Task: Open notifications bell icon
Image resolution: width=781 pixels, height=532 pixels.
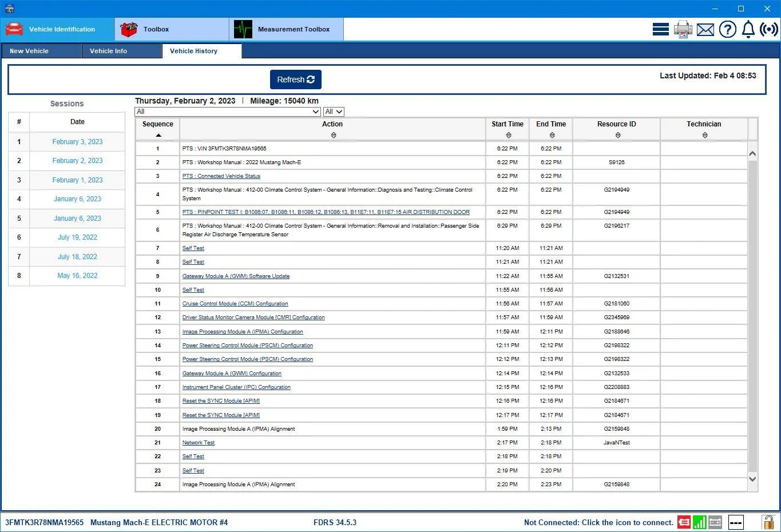Action: pyautogui.click(x=748, y=29)
